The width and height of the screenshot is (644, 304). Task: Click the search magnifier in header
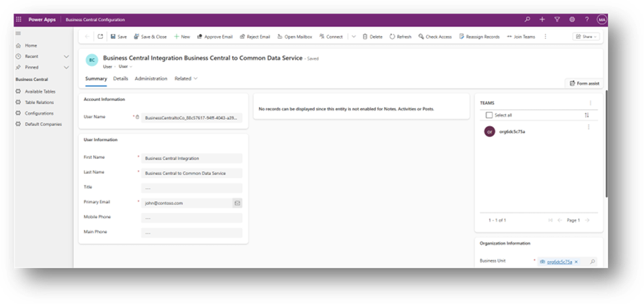click(x=527, y=19)
